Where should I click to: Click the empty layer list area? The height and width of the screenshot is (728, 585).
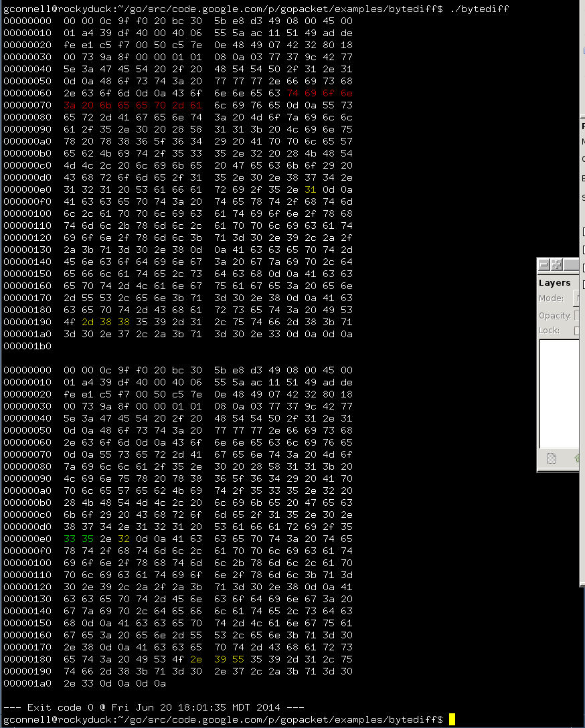pyautogui.click(x=559, y=393)
